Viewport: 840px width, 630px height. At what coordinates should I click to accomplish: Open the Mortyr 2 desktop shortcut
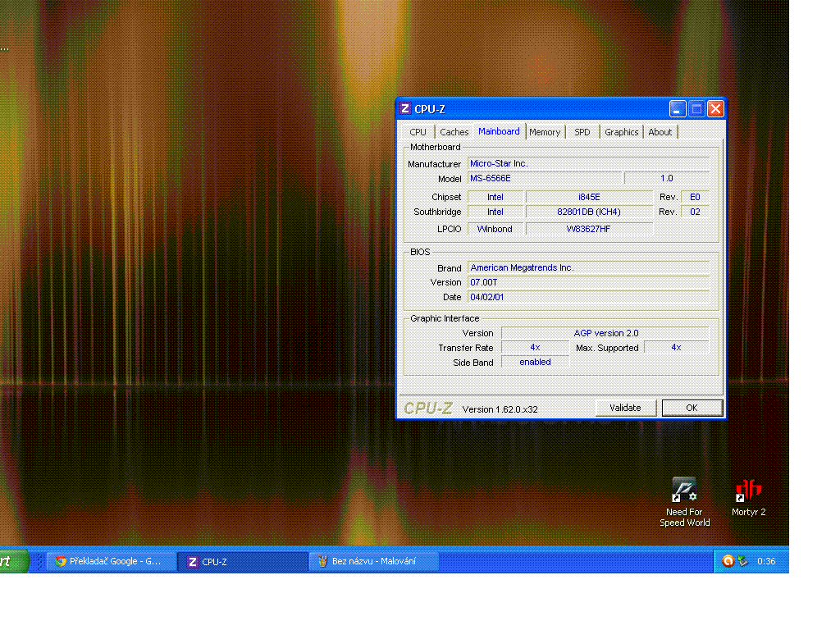(748, 498)
